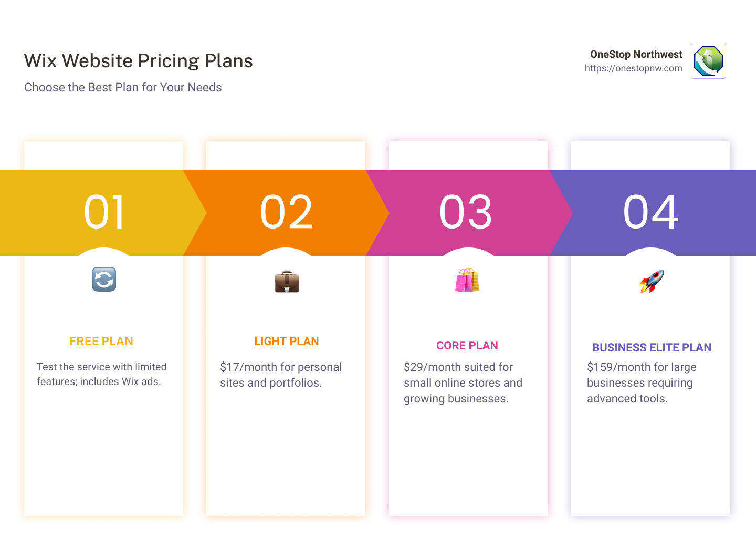Select the purple 04 step arrow
The image size is (756, 538).
tap(651, 213)
